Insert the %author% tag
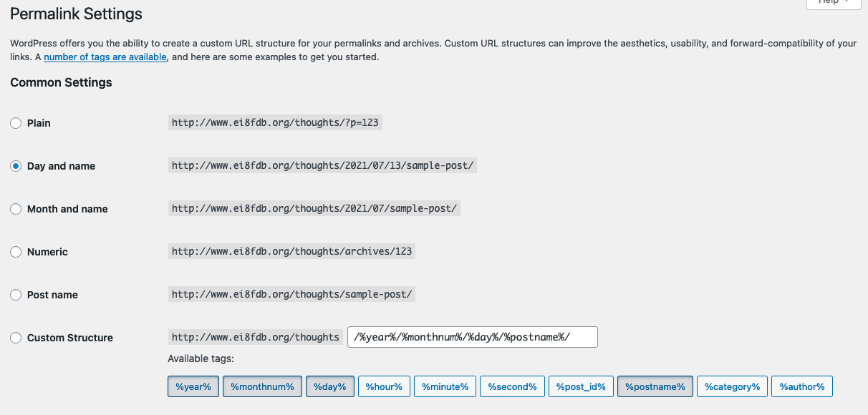This screenshot has width=868, height=415. tap(802, 386)
